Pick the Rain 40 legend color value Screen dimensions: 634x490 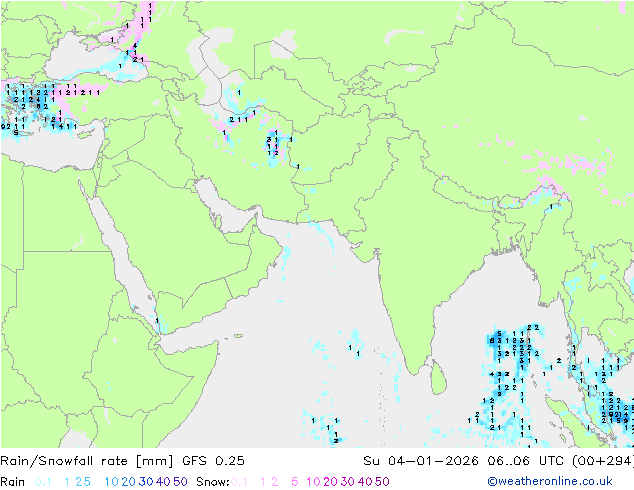pyautogui.click(x=163, y=482)
